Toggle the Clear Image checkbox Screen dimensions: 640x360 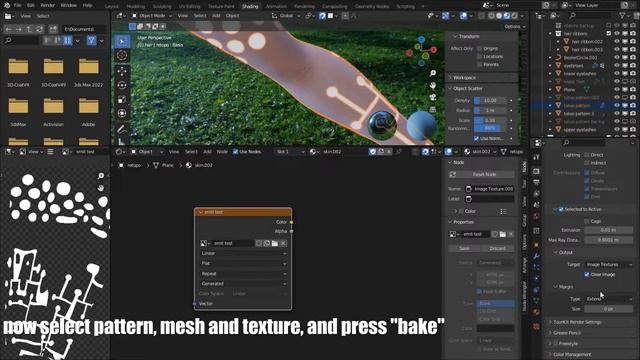(587, 275)
